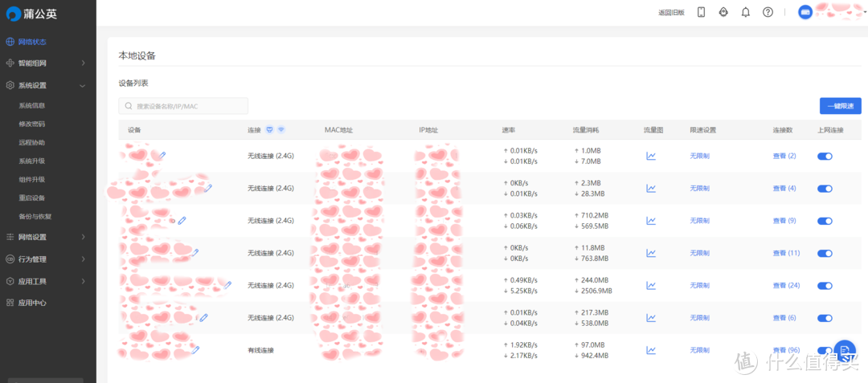
Task: Open 无限制 speed limit for 1.0MB row
Action: [x=700, y=157]
